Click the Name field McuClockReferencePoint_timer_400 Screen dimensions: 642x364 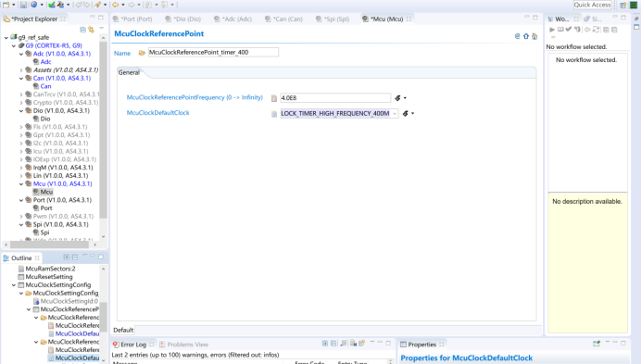click(x=213, y=53)
